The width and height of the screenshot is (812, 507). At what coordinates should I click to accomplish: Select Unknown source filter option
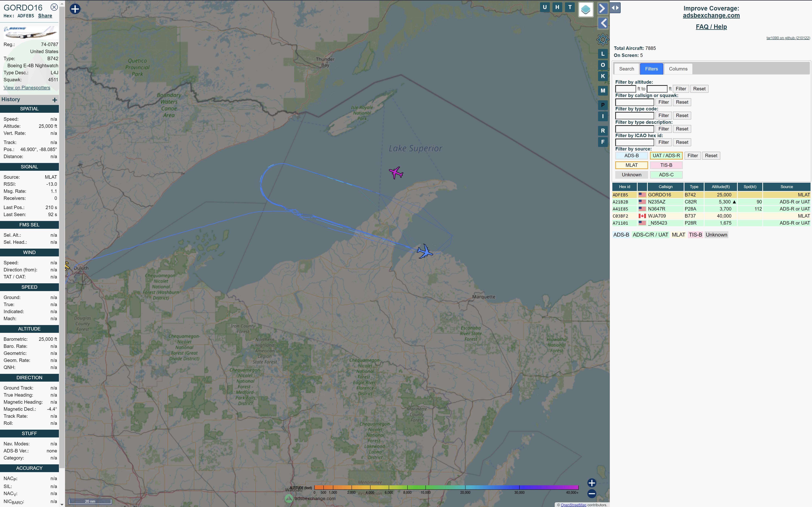631,175
